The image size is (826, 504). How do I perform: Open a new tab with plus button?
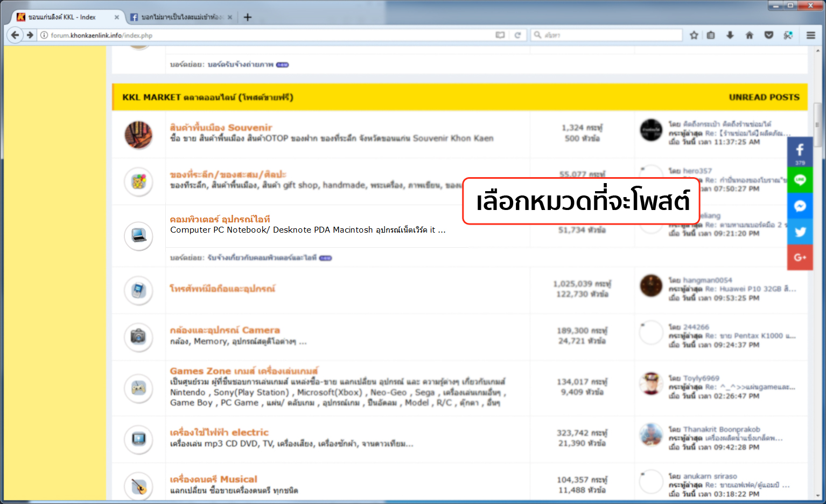coord(248,17)
